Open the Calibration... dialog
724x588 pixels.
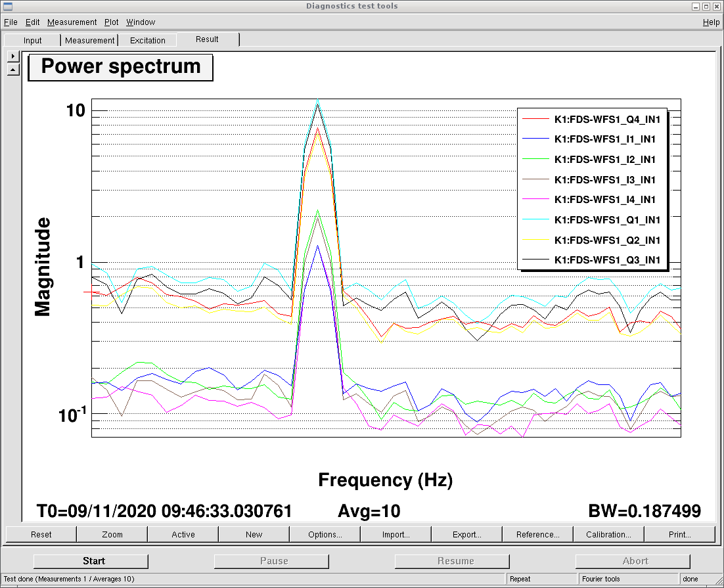point(608,534)
